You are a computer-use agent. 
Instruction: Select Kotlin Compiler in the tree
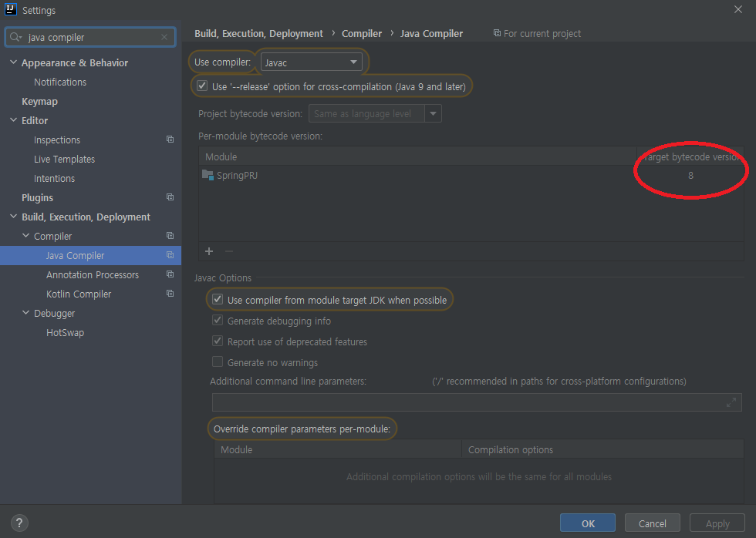click(x=79, y=294)
